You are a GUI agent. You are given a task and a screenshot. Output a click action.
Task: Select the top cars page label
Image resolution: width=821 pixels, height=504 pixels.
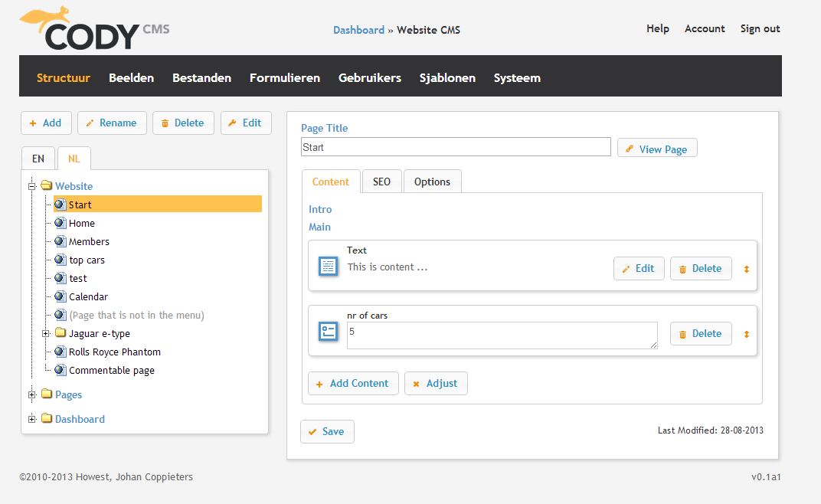coord(87,260)
